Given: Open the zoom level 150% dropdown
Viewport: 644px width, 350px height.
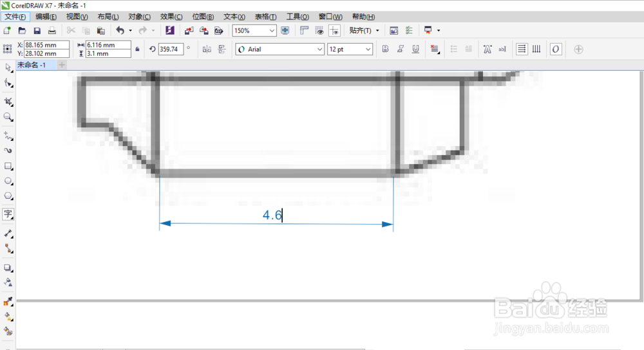Looking at the screenshot, I should coord(272,31).
